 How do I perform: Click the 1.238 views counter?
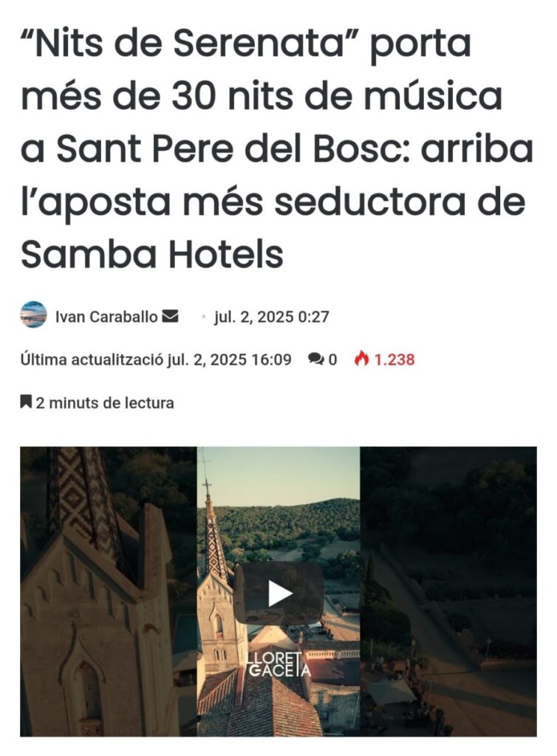(x=394, y=360)
